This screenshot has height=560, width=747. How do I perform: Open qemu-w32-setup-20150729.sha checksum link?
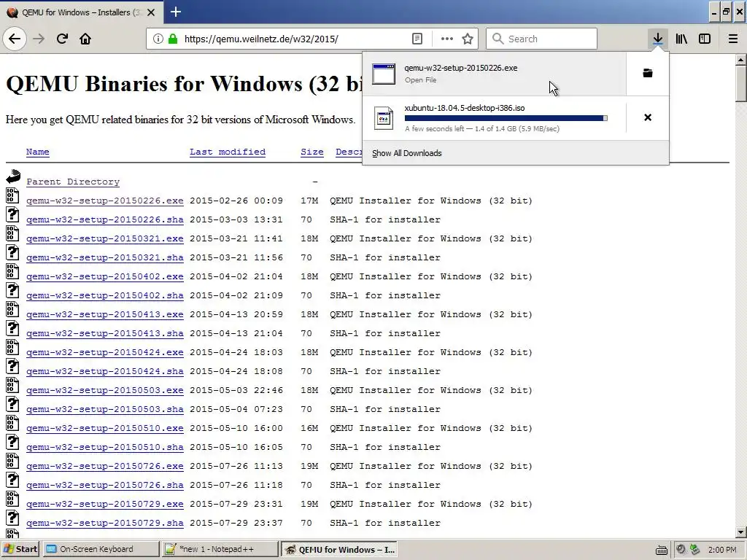pos(105,523)
